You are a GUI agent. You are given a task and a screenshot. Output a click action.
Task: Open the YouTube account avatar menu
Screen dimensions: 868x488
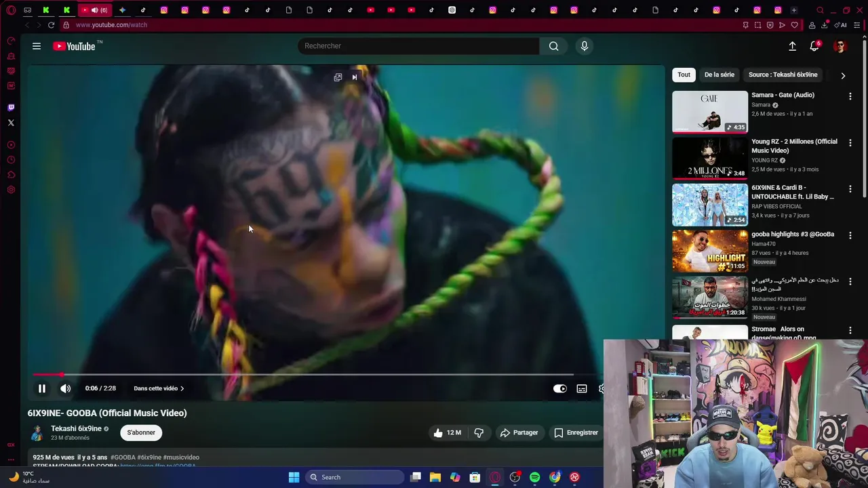point(840,46)
